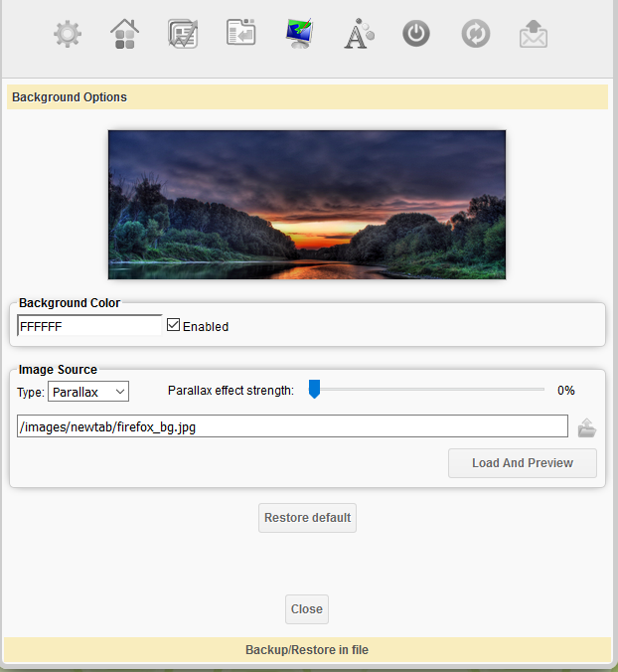Viewport: 618px width, 672px height.
Task: Click the circular refresh arrows icon
Action: (476, 35)
